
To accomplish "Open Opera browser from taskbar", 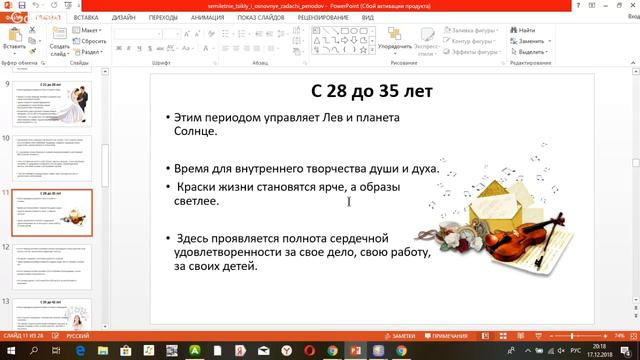I will pos(309,351).
